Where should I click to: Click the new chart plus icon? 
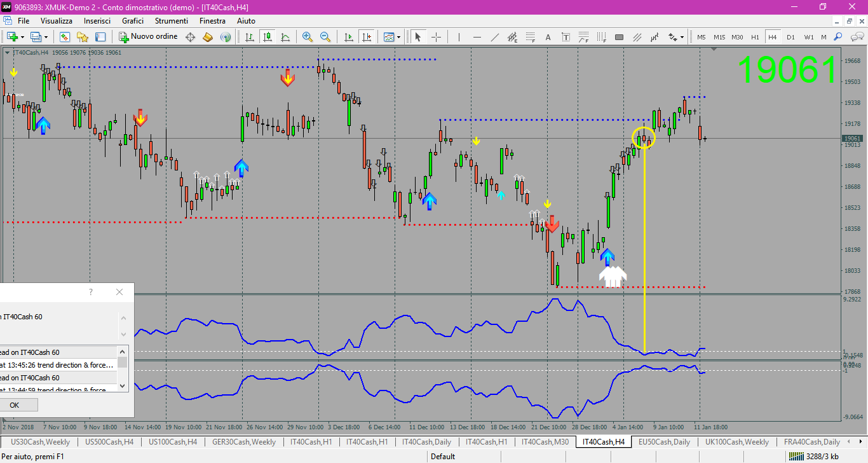tap(12, 37)
